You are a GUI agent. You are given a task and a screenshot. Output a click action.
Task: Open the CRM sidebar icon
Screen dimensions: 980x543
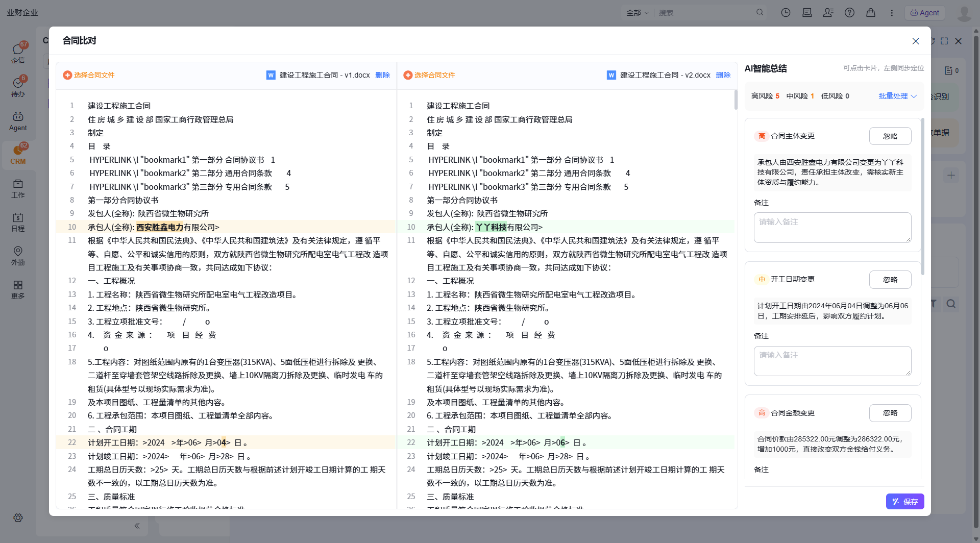[x=18, y=154]
